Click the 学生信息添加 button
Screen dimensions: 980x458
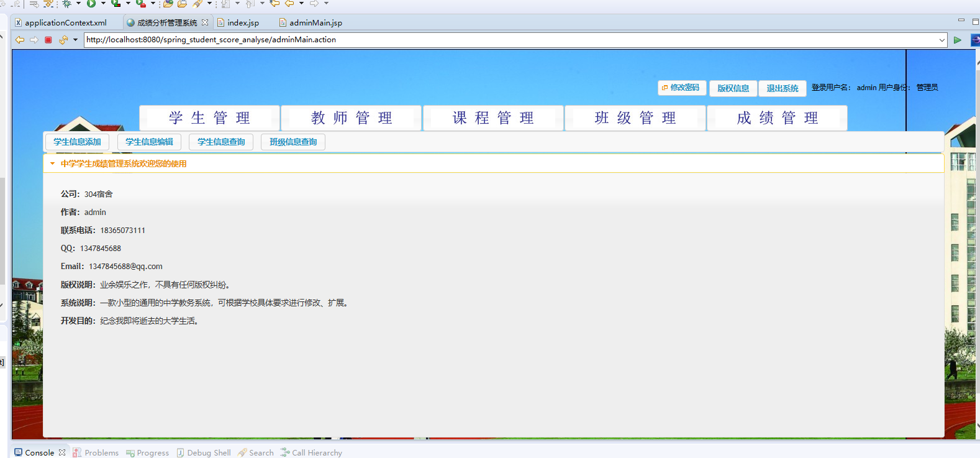tap(77, 142)
